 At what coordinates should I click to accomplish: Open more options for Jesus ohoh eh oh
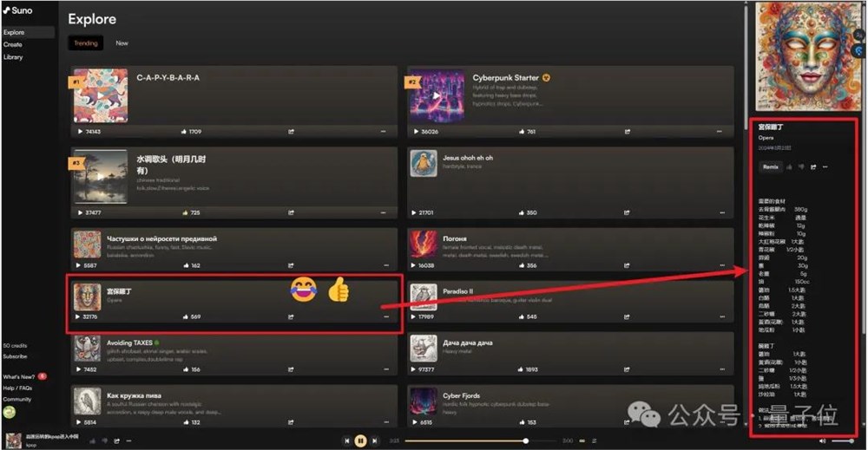click(x=722, y=212)
